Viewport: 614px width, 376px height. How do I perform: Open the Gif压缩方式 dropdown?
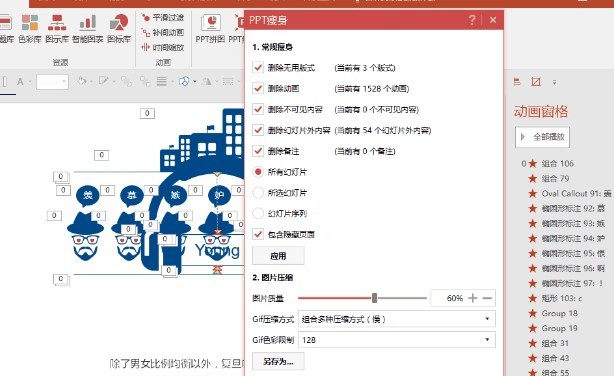coord(397,319)
